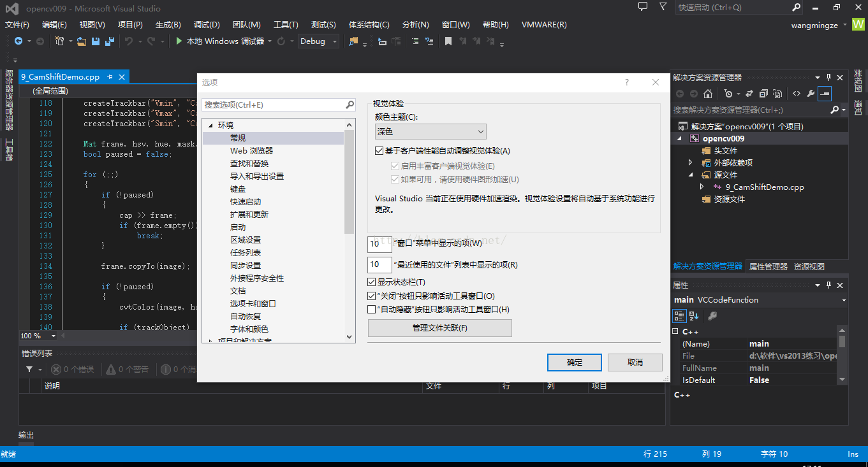Enable the "自动隐藏"按钮只影响活动工具窗口 checkbox
This screenshot has width=868, height=467.
(372, 310)
